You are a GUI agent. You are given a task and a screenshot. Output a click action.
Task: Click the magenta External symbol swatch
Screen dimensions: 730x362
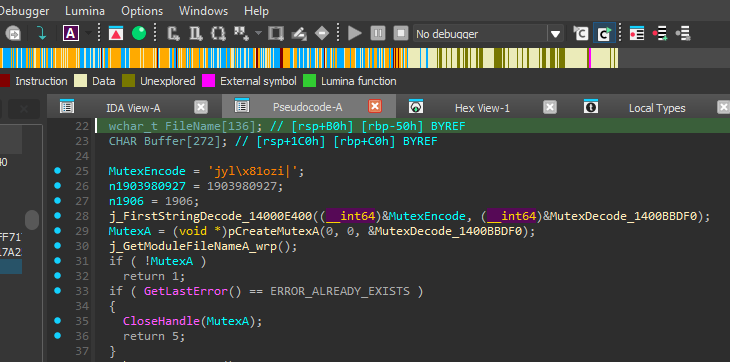208,81
